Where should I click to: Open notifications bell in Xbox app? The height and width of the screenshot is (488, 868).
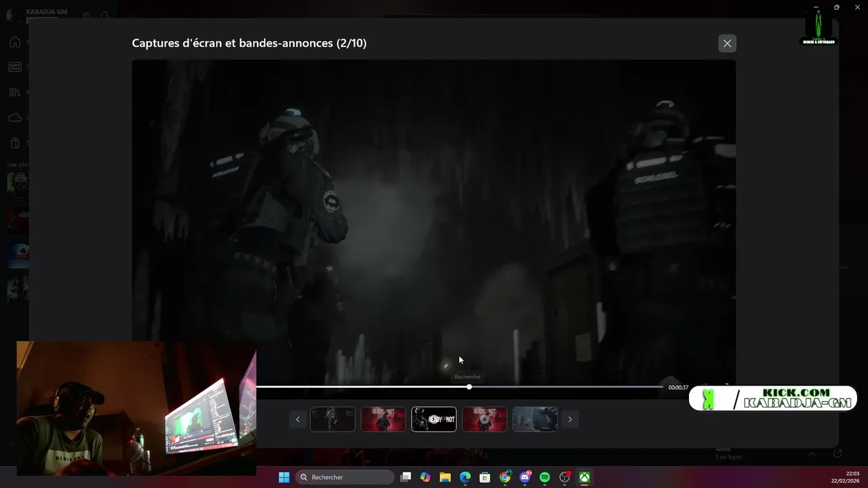pos(104,16)
